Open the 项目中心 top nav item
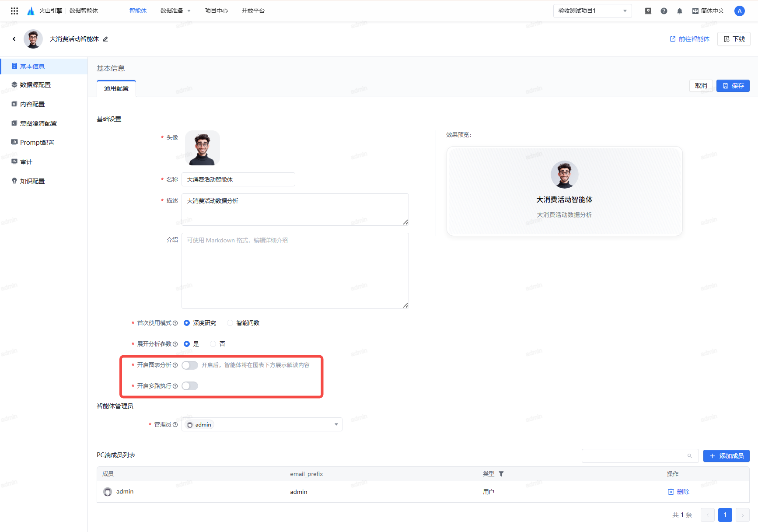The width and height of the screenshot is (758, 532). [x=217, y=11]
